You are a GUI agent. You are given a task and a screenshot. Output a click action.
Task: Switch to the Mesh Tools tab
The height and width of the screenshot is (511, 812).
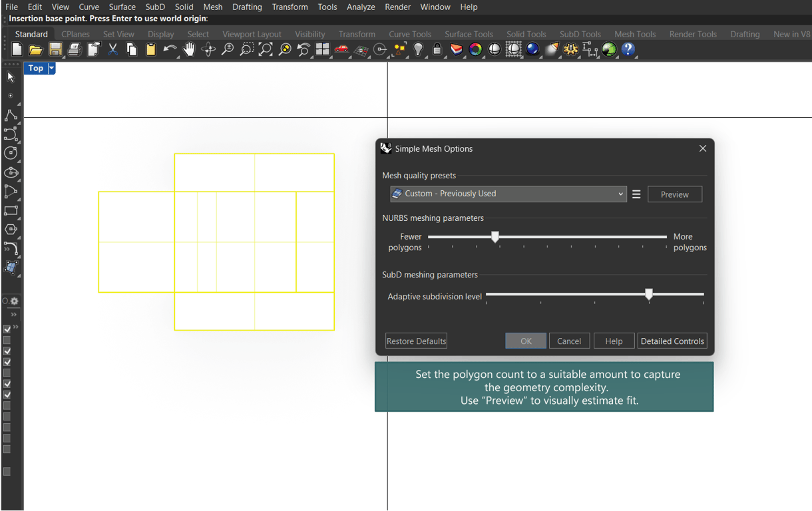pyautogui.click(x=635, y=34)
